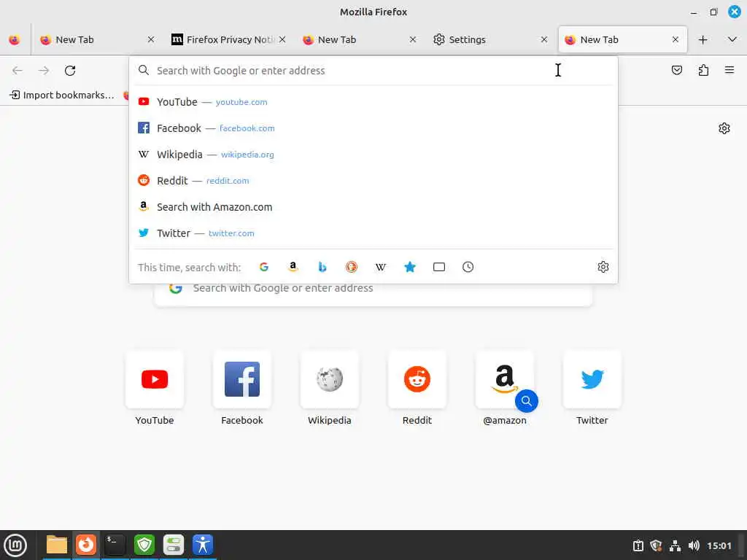Reload the current page

tap(70, 71)
